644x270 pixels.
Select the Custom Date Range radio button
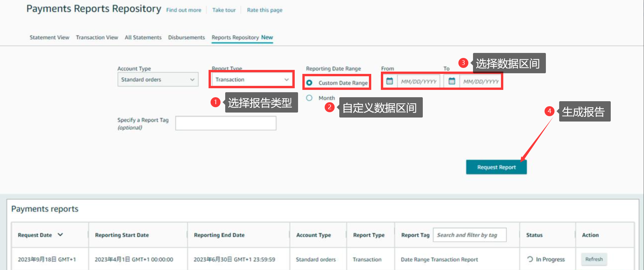coord(309,83)
